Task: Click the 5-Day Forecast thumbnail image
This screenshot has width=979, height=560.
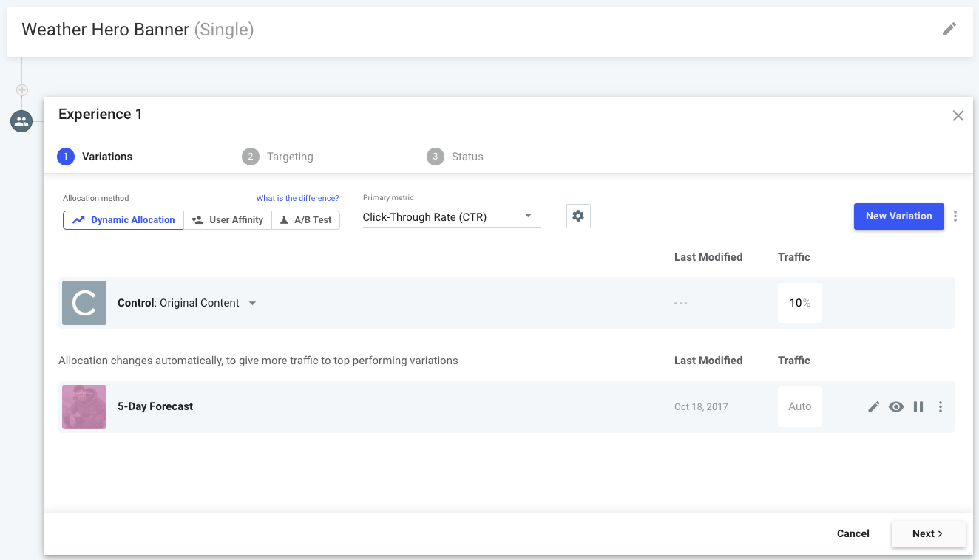Action: pos(84,407)
